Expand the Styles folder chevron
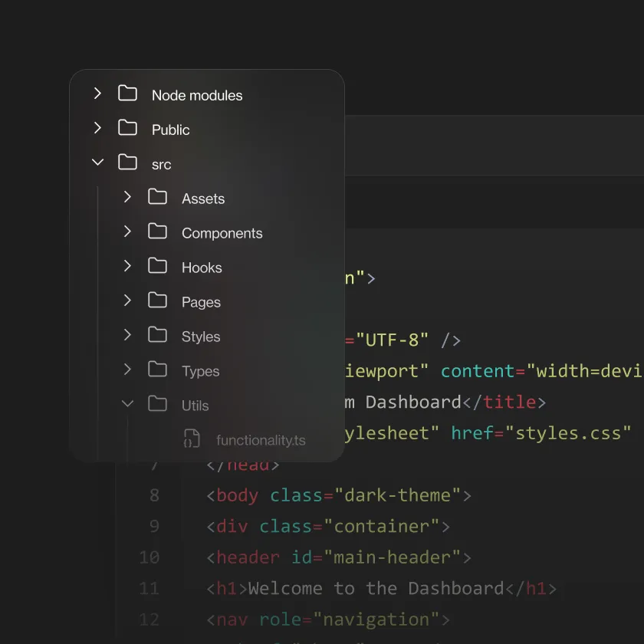This screenshot has width=644, height=644. click(127, 335)
